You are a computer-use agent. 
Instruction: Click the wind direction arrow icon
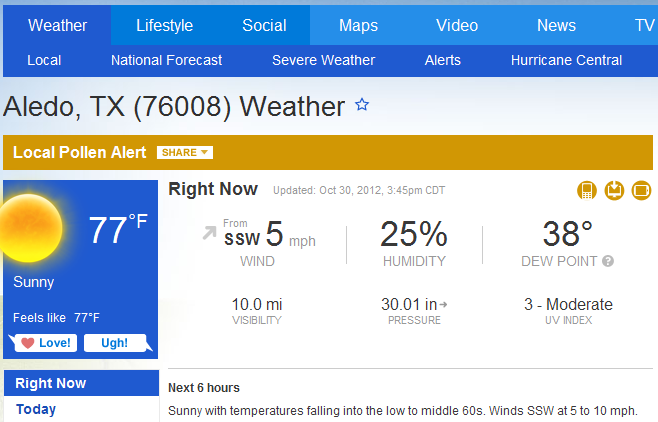click(x=209, y=232)
